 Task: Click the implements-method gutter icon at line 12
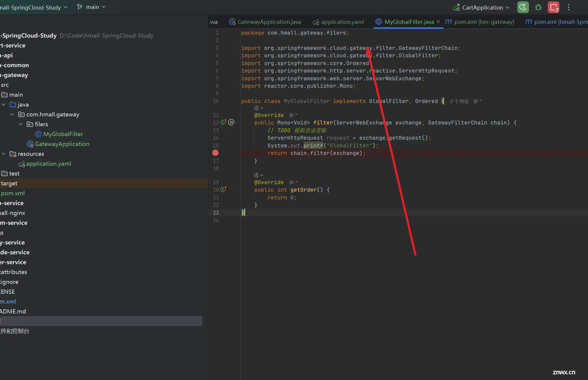pyautogui.click(x=223, y=122)
